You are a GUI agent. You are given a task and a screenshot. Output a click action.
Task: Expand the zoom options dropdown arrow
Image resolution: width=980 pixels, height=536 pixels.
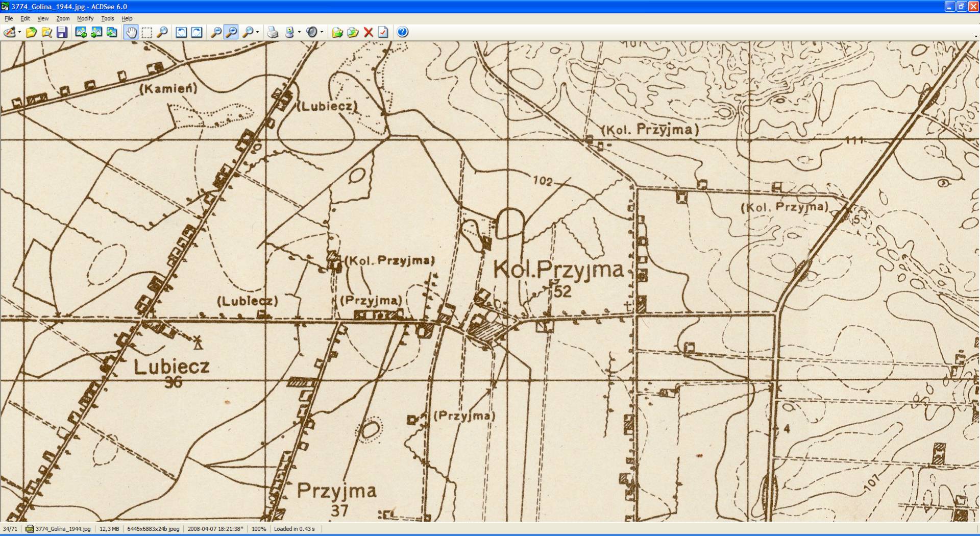point(257,33)
